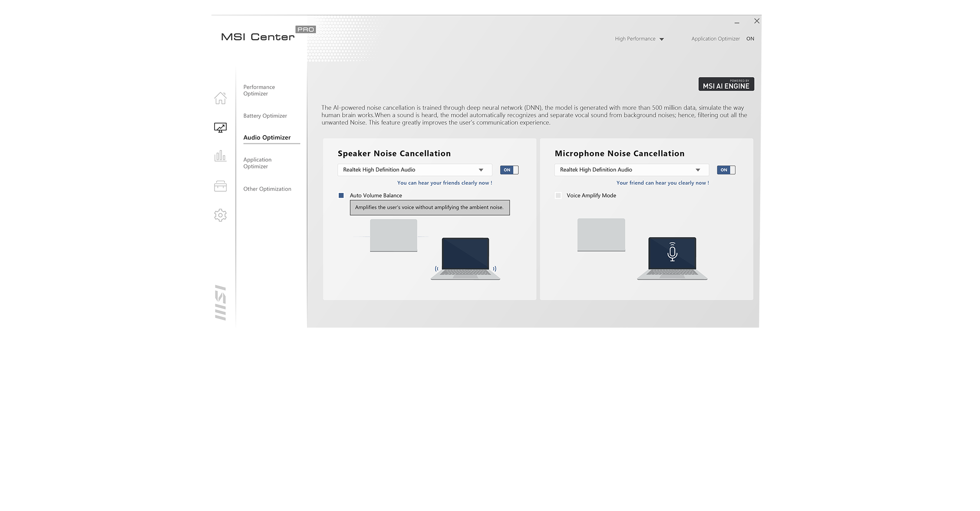The image size is (980, 511).
Task: Uncheck Auto Volume Balance checkbox
Action: tap(341, 196)
